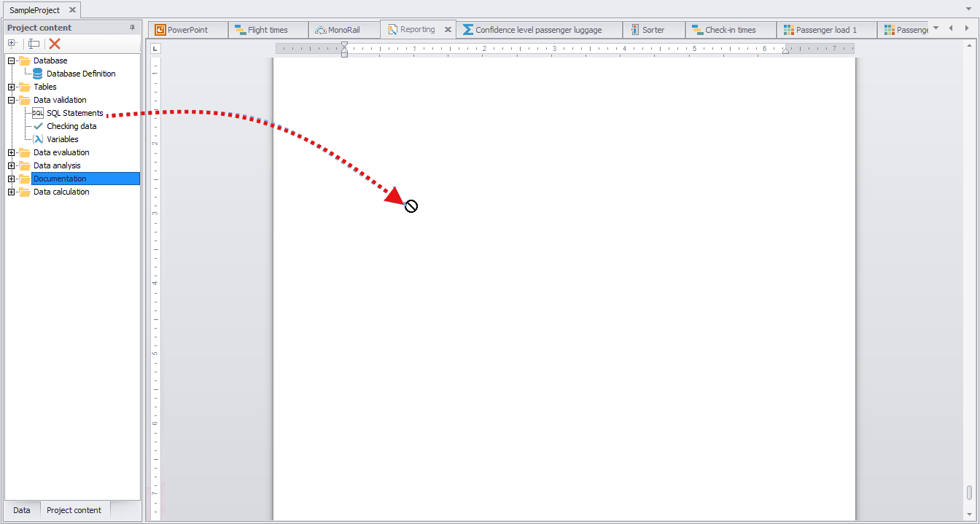980x524 pixels.
Task: Click the red Delete X icon
Action: coord(55,44)
